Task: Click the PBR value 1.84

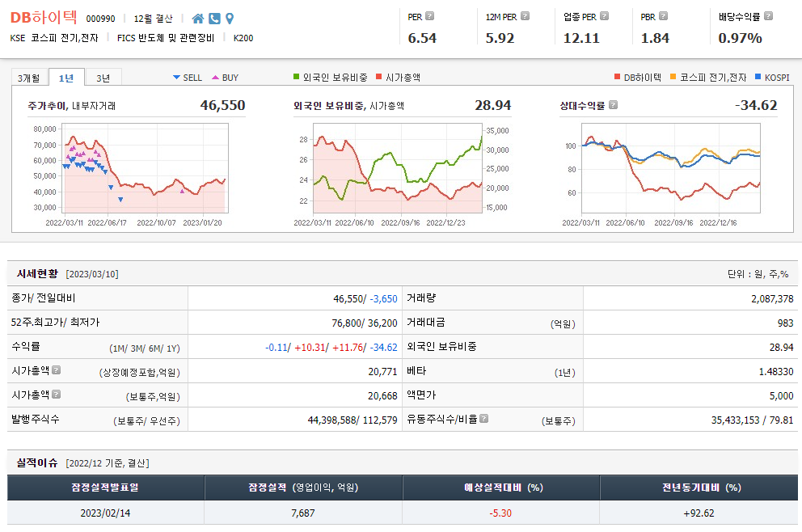Action: tap(655, 38)
